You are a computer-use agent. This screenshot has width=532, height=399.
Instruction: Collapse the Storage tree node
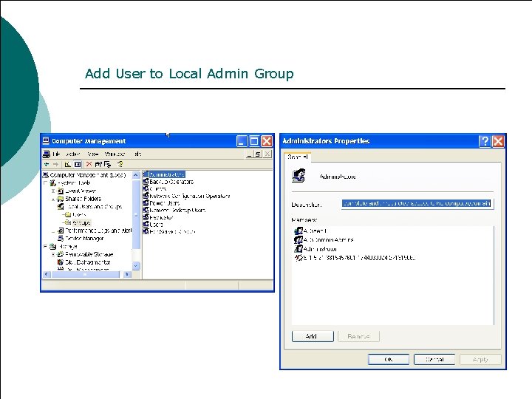tap(46, 247)
